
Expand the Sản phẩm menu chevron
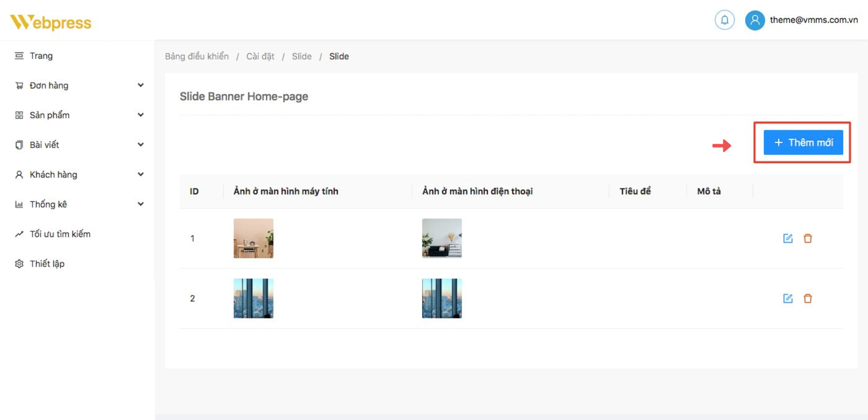pos(141,115)
